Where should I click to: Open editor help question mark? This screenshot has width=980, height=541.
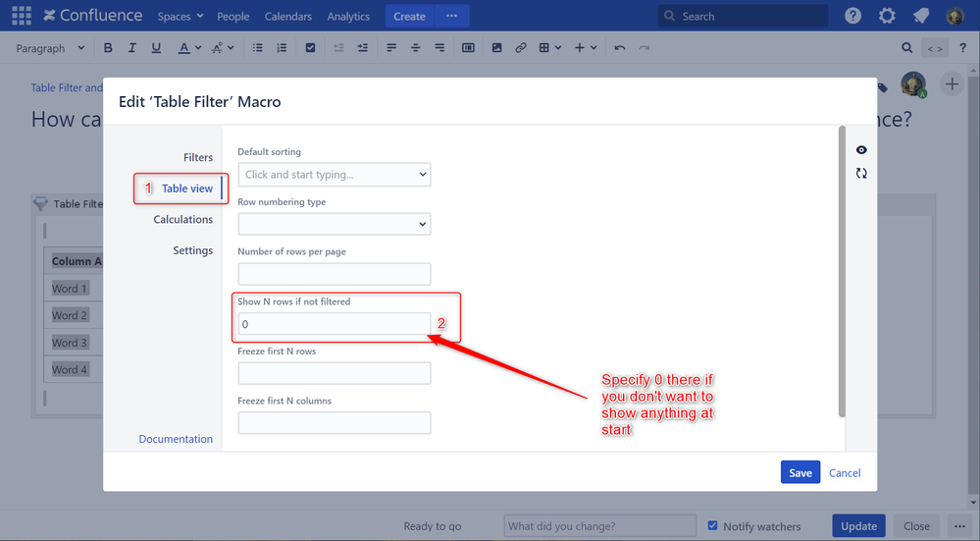[963, 48]
